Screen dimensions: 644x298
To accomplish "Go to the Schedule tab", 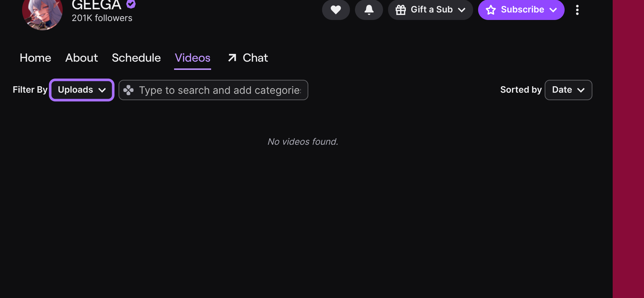I will tap(136, 58).
